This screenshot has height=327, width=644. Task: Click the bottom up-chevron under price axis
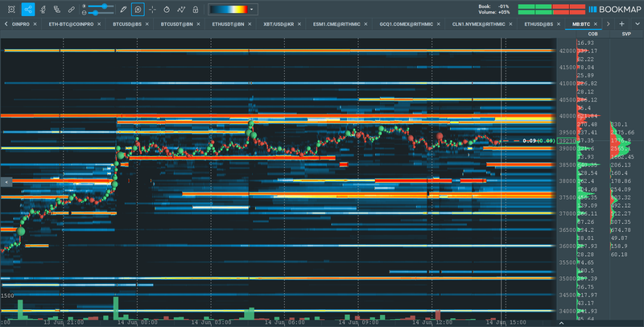561,323
